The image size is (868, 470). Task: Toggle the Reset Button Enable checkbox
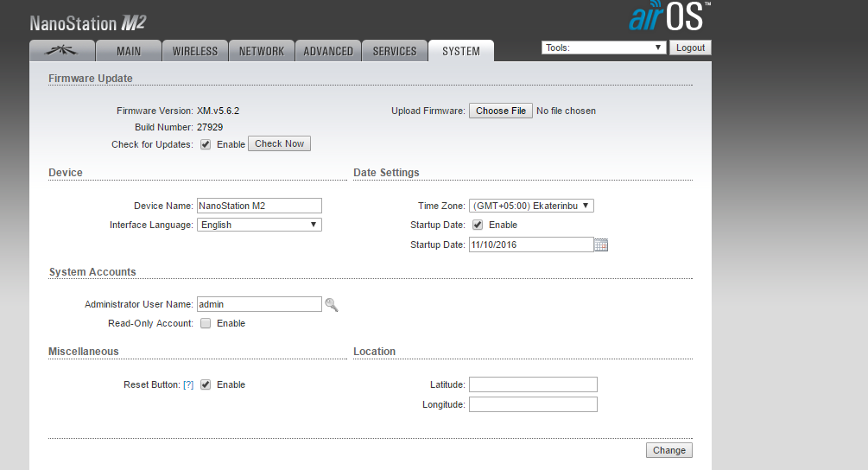[x=206, y=384]
